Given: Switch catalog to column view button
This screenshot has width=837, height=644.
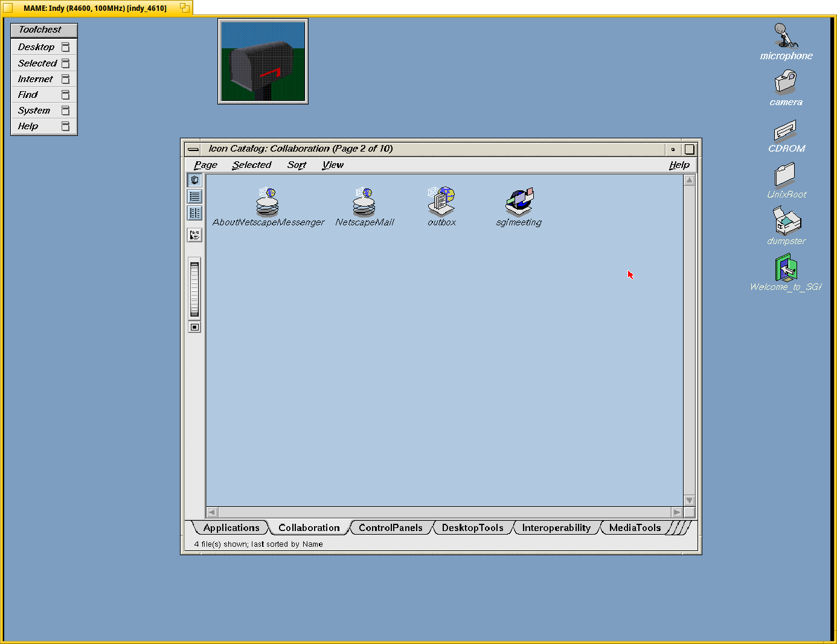Looking at the screenshot, I should click(194, 213).
